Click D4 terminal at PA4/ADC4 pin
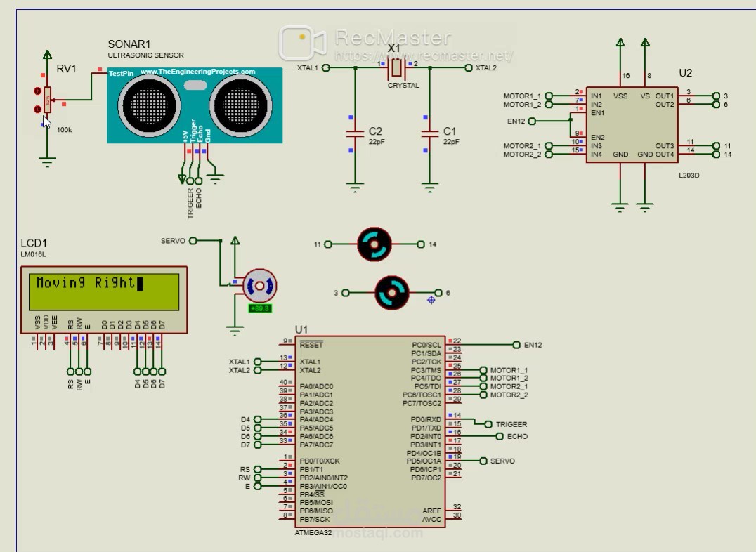 coord(257,419)
